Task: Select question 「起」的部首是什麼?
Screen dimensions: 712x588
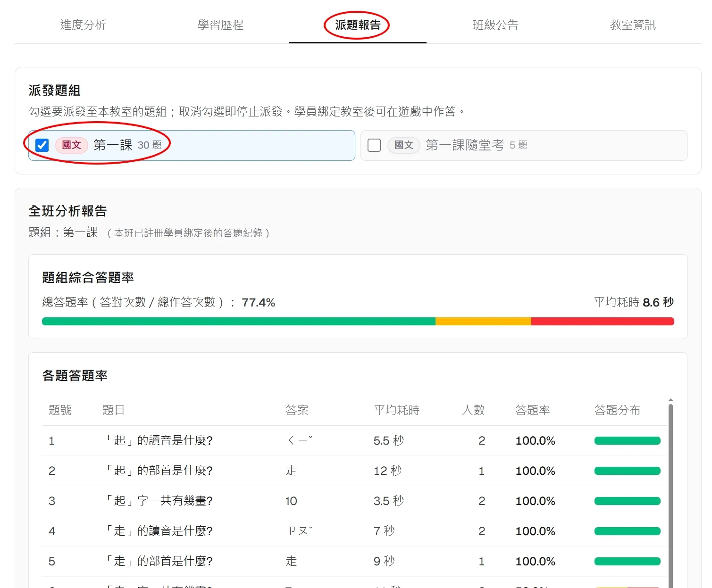Action: click(158, 471)
